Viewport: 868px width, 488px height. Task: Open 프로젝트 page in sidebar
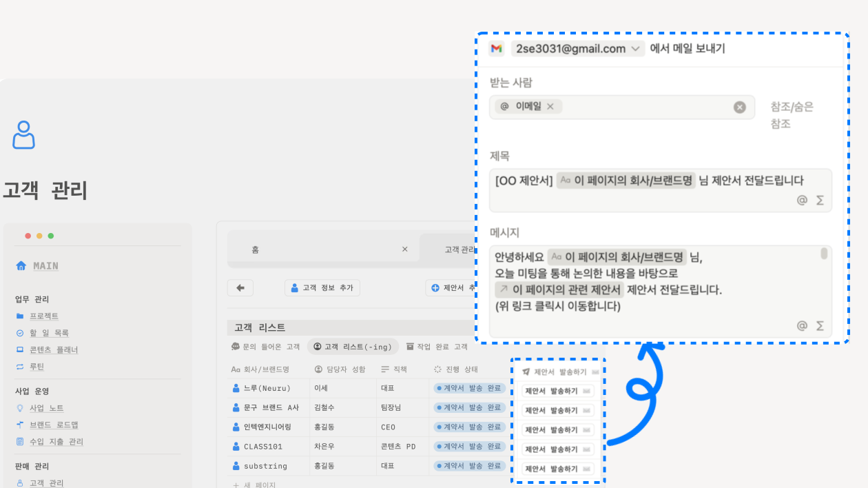(43, 316)
